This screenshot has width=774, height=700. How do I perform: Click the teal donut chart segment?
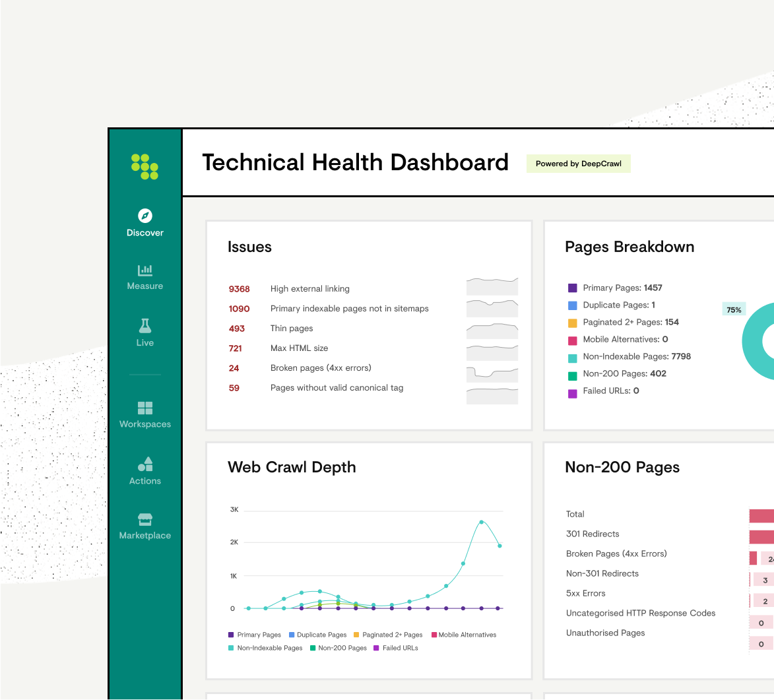(753, 342)
